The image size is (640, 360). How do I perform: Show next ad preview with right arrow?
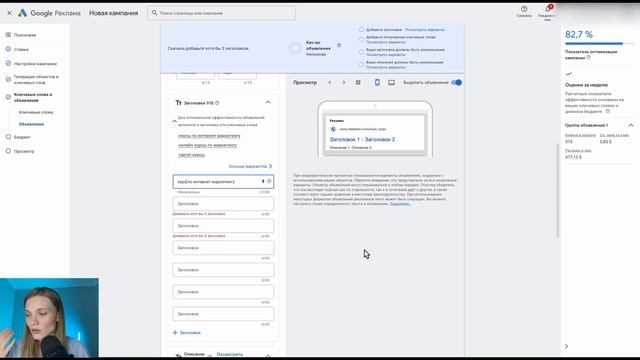(x=344, y=82)
